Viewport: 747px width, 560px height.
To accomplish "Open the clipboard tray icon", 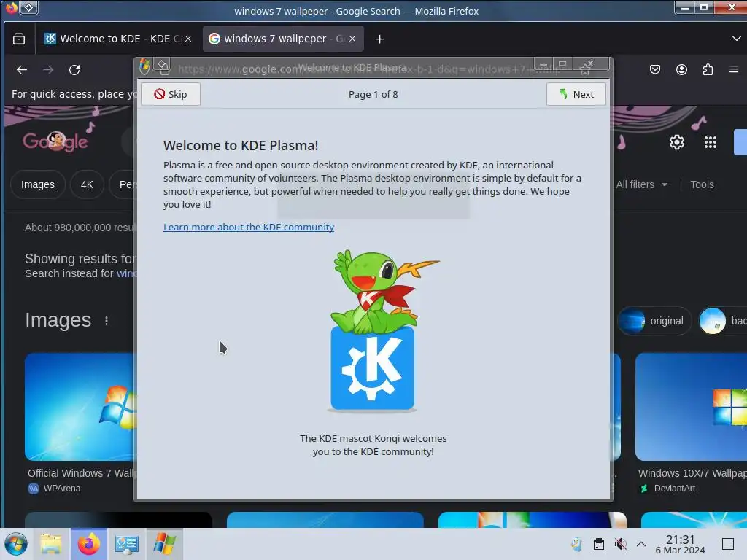I will (598, 544).
